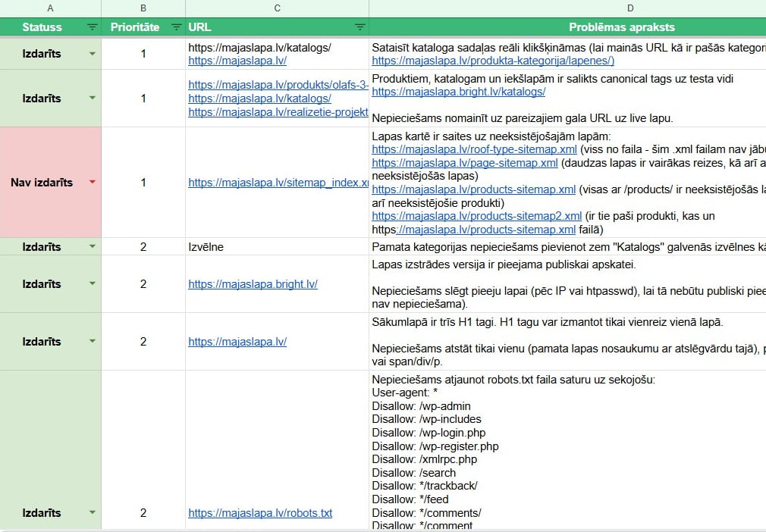This screenshot has height=532, width=766.
Task: Click the filter icon in the Prioritāte header
Action: click(176, 27)
